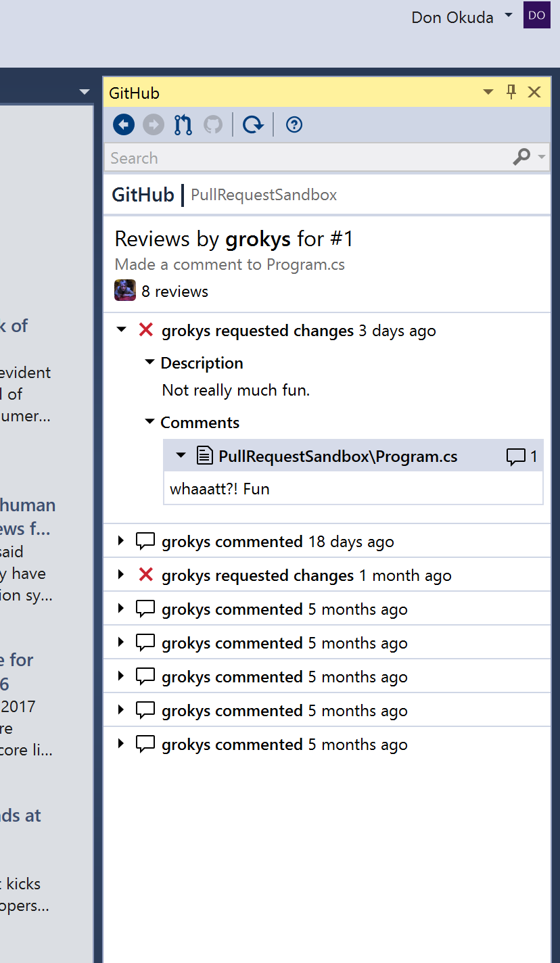Open PullRequestSandbox\Program.cs file
Viewport: 560px width, 963px height.
click(337, 456)
